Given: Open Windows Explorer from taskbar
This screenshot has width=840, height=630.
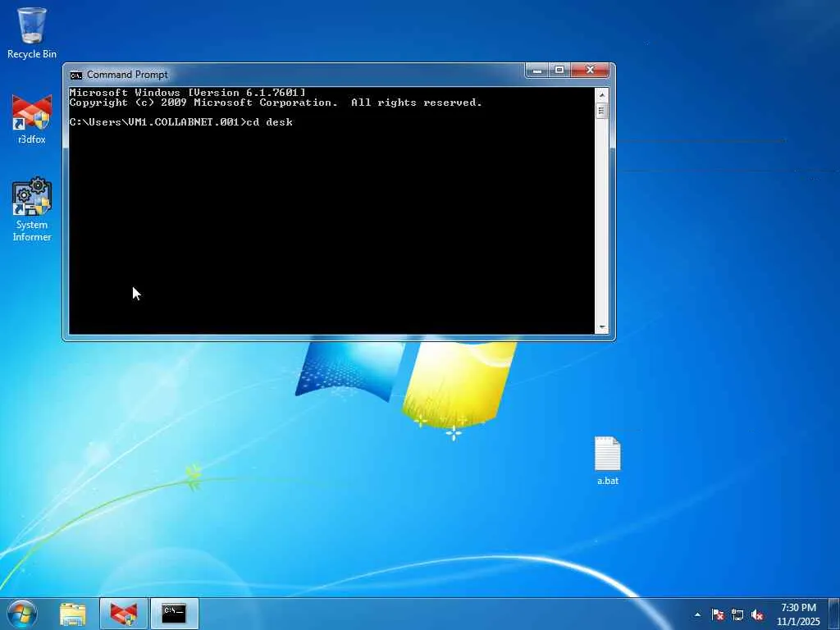Looking at the screenshot, I should pos(73,614).
